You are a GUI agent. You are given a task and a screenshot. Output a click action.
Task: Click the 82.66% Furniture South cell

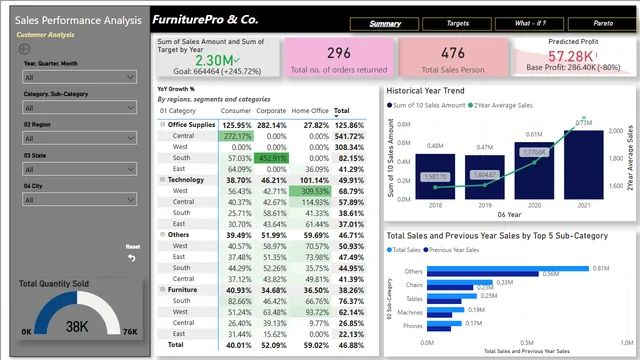236,301
